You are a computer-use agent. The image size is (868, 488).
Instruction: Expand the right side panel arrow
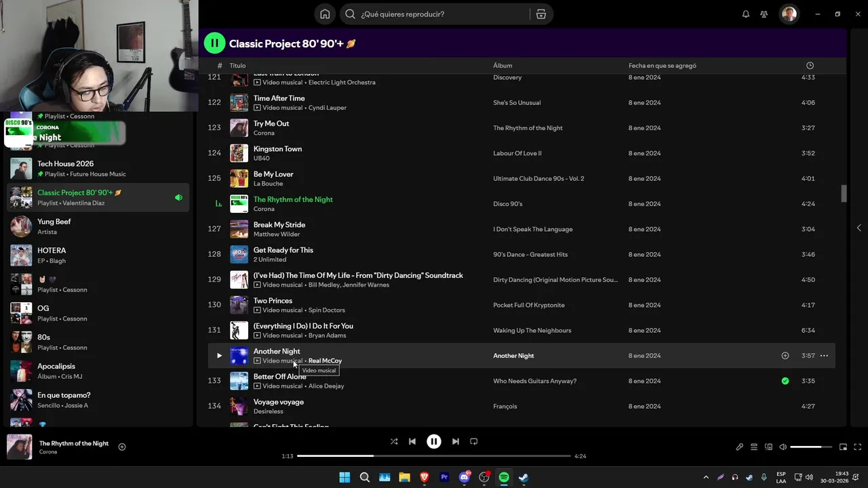click(859, 228)
